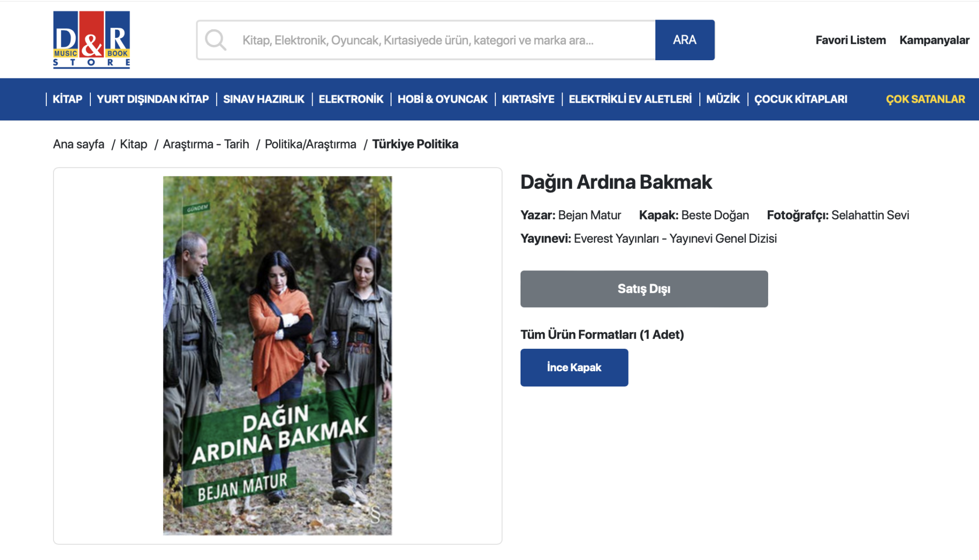The width and height of the screenshot is (979, 560).
Task: Open HOBİ & OYUNCAK menu
Action: (x=443, y=99)
